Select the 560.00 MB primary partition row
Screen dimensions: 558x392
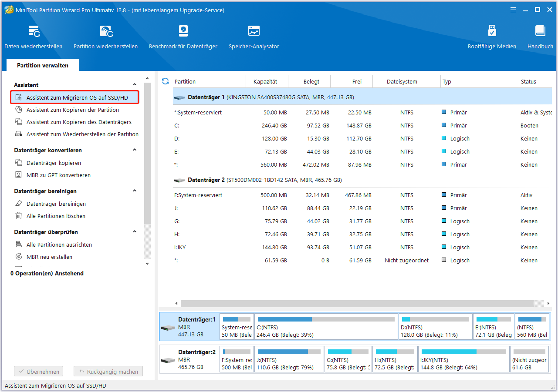point(362,165)
